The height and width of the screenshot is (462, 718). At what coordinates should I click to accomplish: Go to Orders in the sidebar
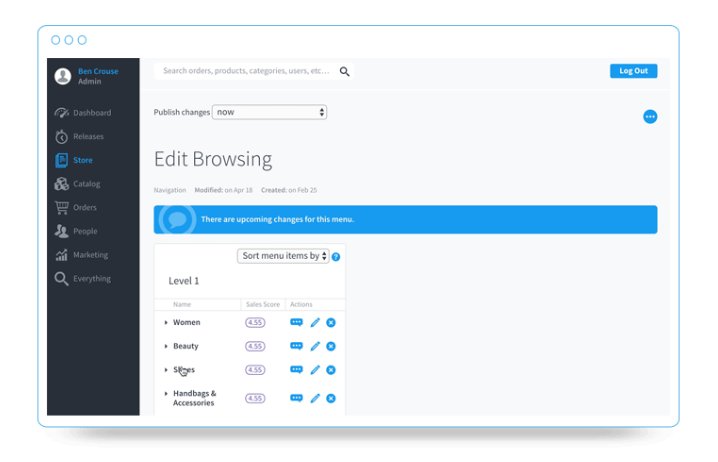click(85, 207)
